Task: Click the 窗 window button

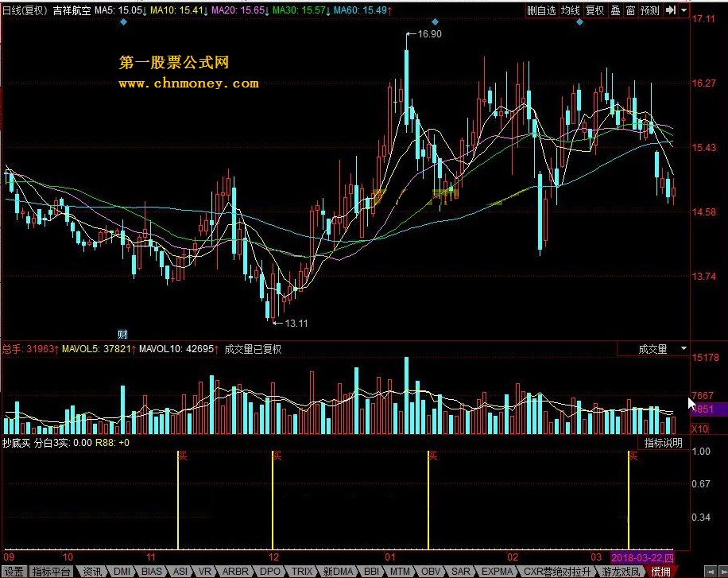Action: point(630,10)
